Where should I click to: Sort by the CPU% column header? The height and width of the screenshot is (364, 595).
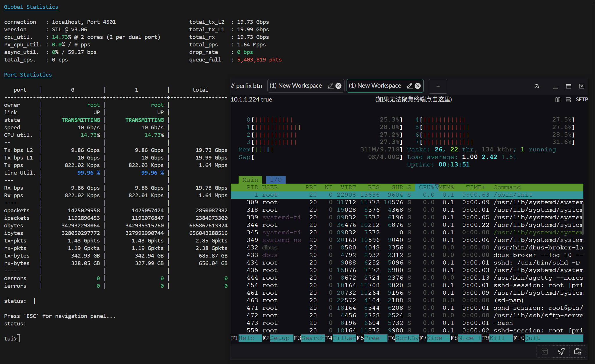tap(426, 187)
